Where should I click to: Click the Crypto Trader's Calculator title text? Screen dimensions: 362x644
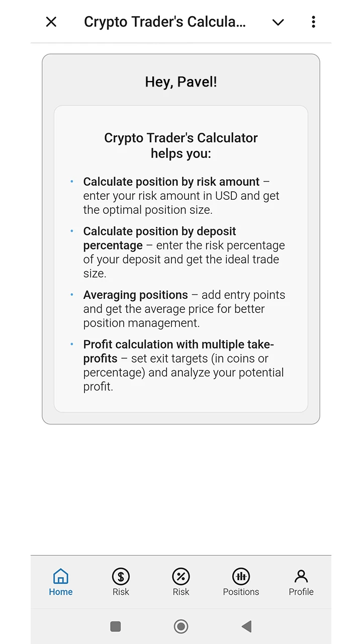pyautogui.click(x=165, y=22)
